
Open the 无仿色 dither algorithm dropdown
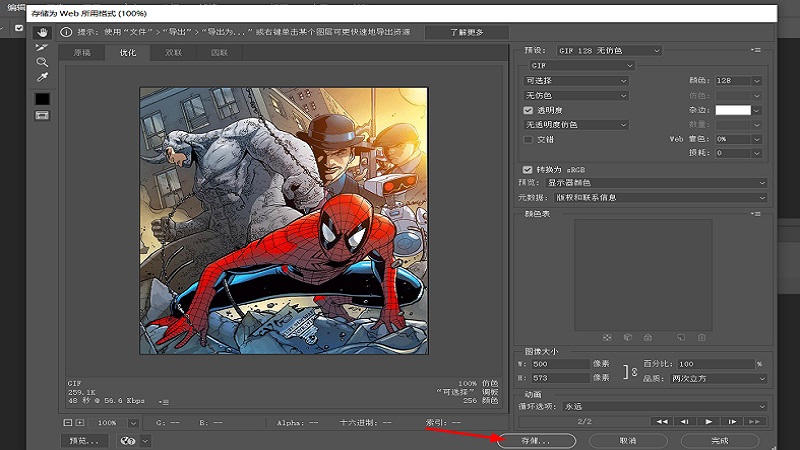[576, 95]
